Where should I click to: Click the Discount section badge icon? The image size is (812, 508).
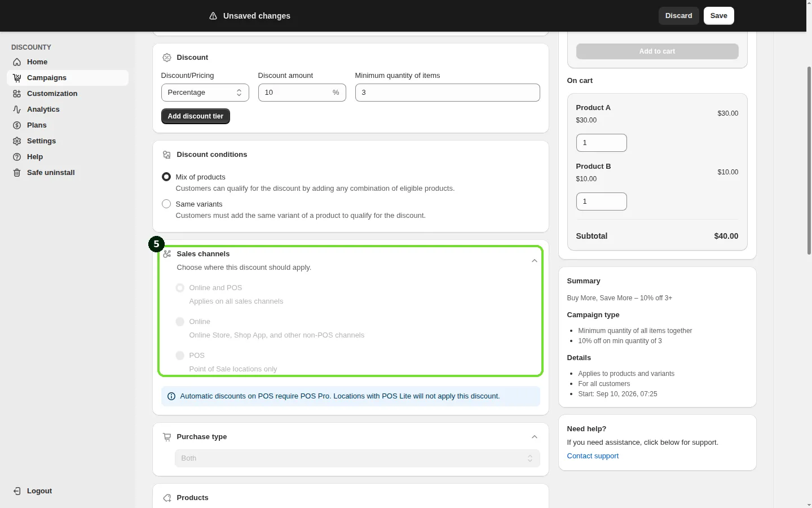click(167, 58)
